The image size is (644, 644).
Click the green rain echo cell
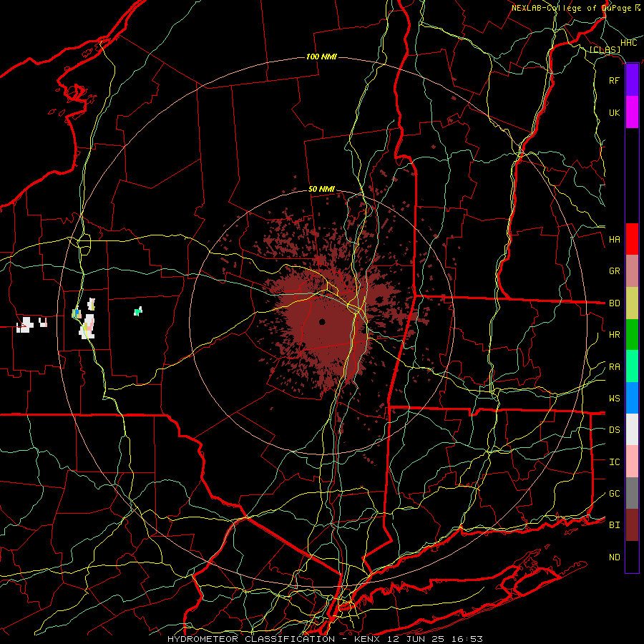138,311
